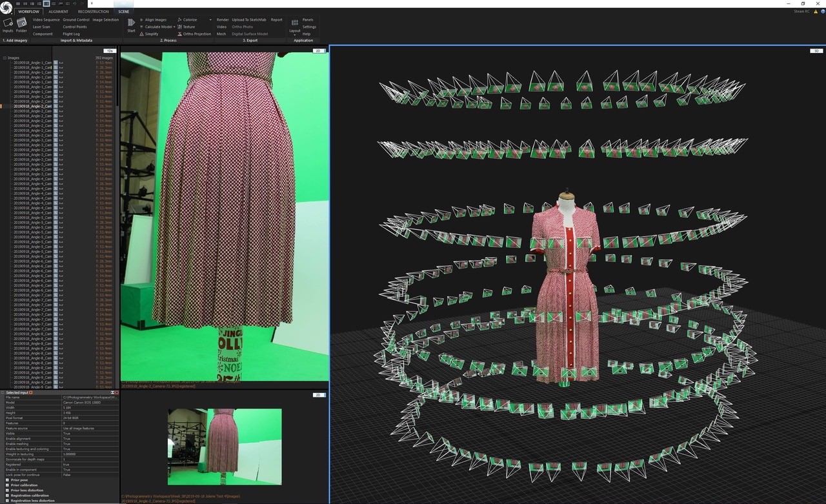
Task: Collapse the Images tree node
Action: tap(5, 57)
